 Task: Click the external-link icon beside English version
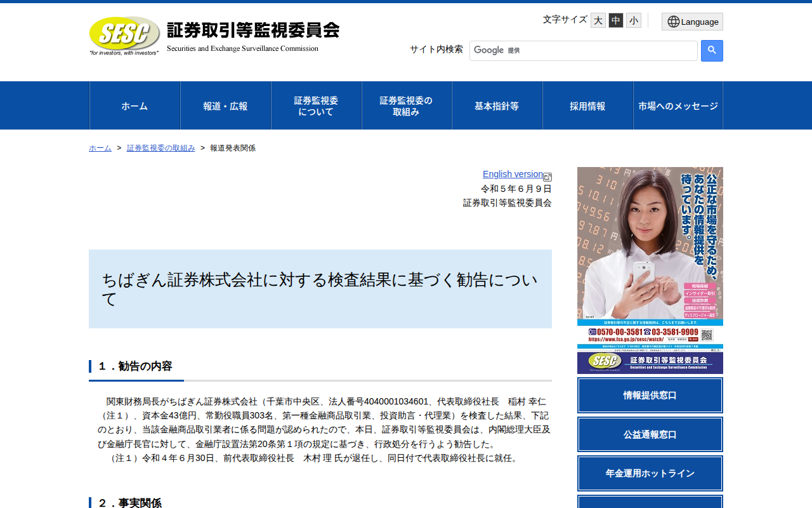point(547,177)
